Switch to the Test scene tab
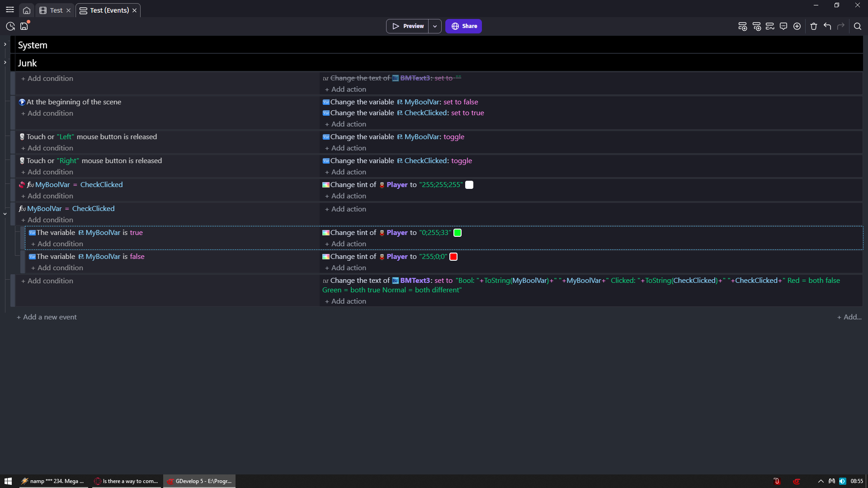 click(56, 10)
